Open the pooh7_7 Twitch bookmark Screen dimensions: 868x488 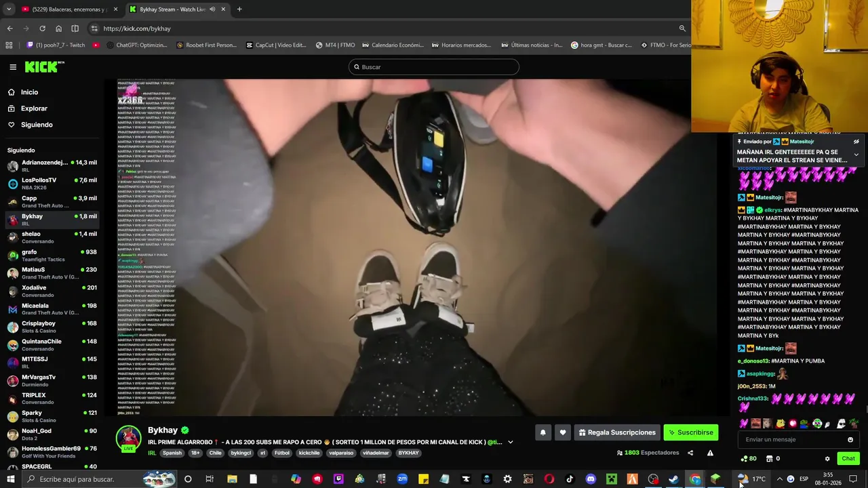click(56, 45)
